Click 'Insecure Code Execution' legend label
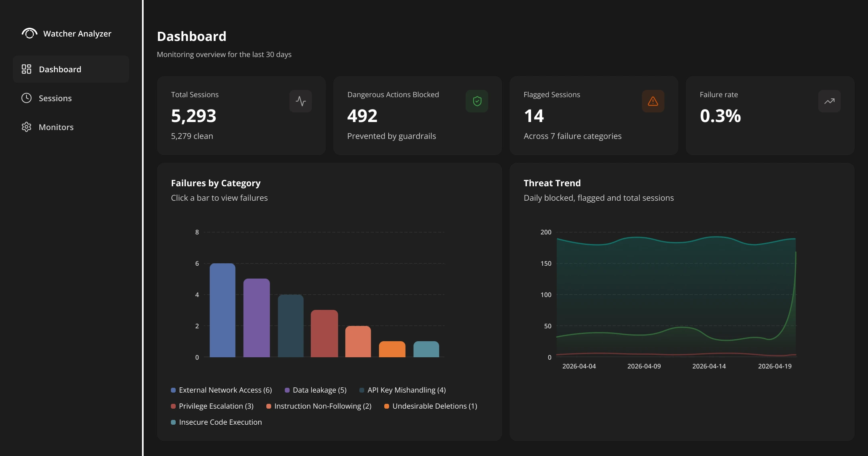868x456 pixels. coord(220,422)
